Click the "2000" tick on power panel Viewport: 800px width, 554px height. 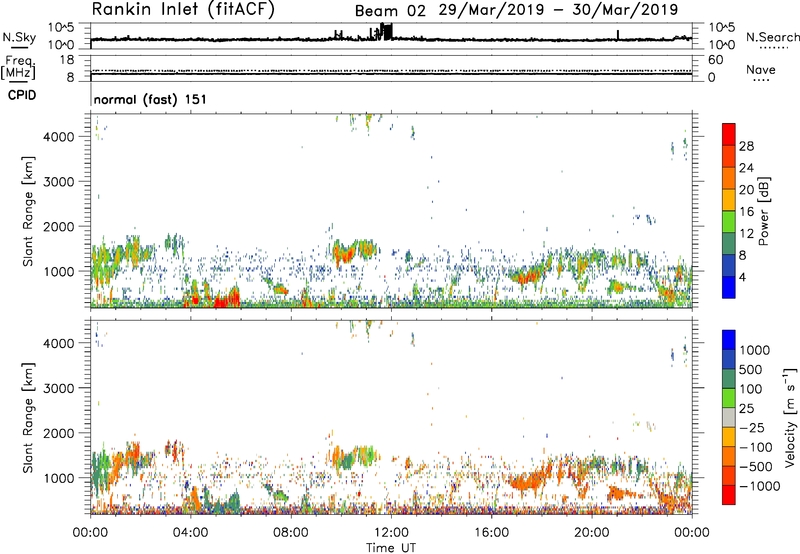[59, 227]
